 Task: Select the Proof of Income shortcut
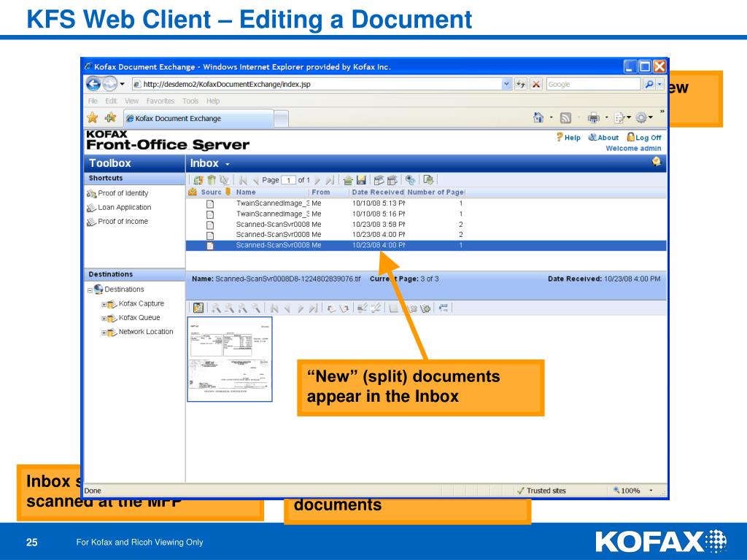(x=117, y=222)
